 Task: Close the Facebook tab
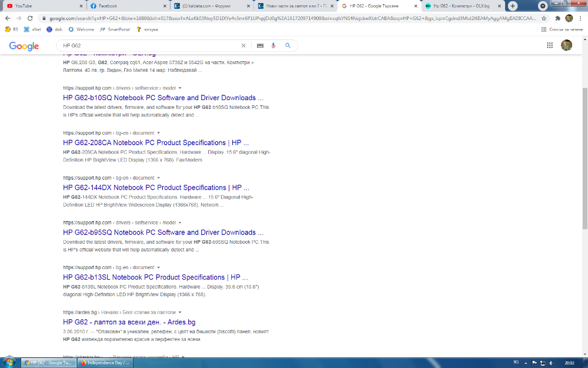click(165, 6)
